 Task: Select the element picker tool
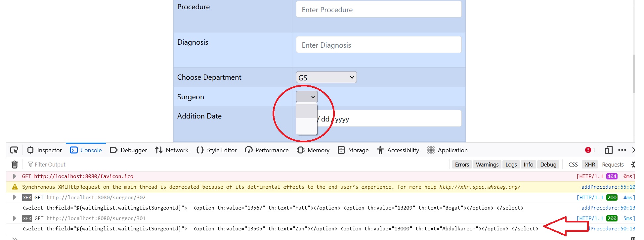14,150
